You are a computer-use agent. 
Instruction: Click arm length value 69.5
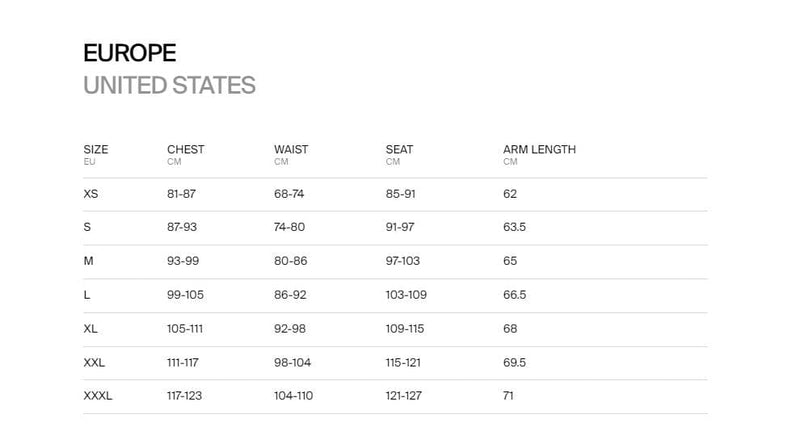514,363
